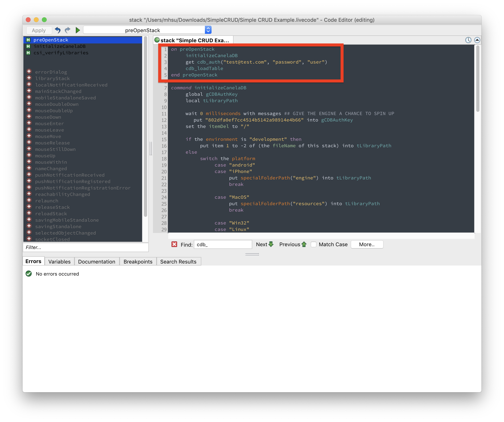Select initializeCanelaDB in the handler list
504x422 pixels.
coord(83,46)
